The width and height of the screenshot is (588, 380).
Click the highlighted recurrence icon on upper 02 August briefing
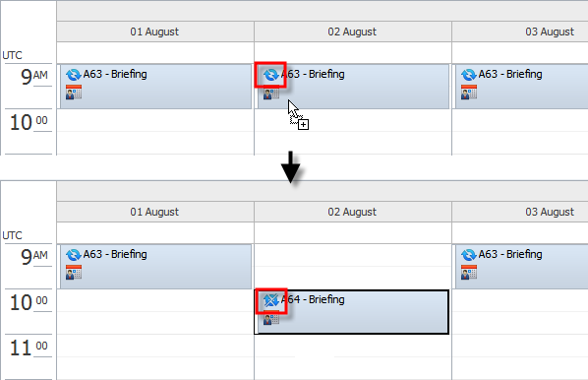270,75
